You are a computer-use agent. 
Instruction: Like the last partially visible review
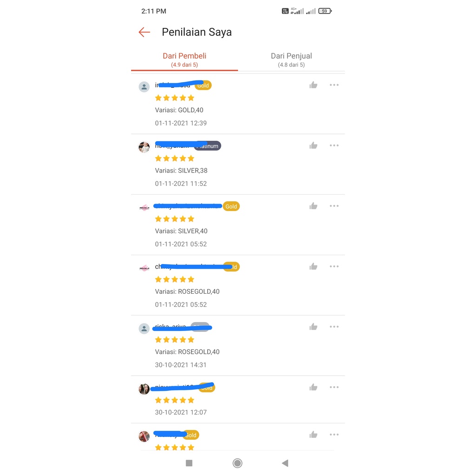click(x=313, y=435)
